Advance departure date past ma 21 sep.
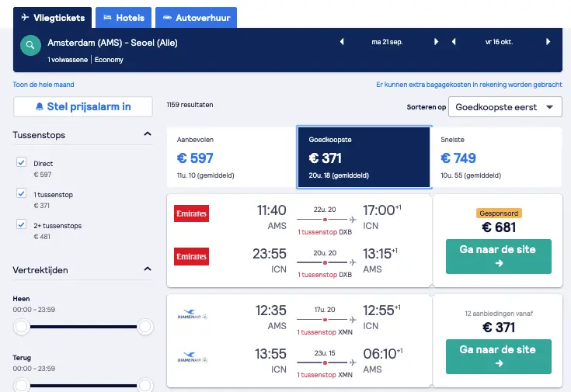 (x=436, y=42)
